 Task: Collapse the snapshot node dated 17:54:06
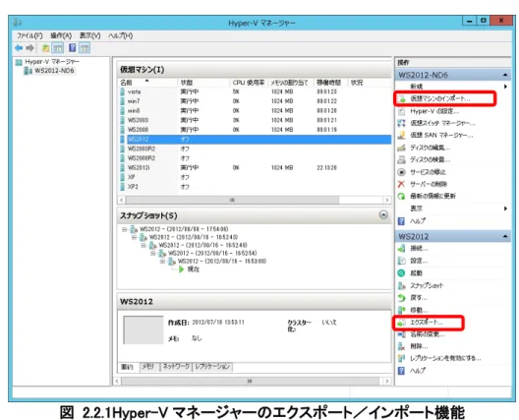pyautogui.click(x=125, y=229)
